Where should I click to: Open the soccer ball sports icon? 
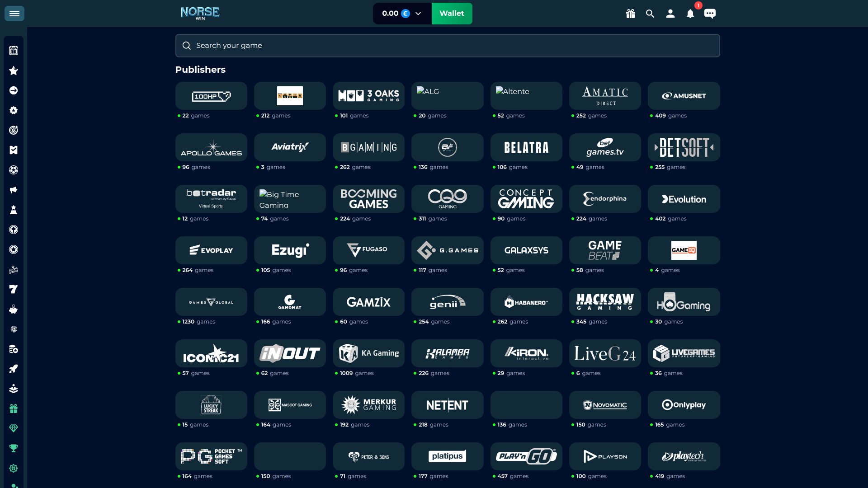click(x=14, y=170)
